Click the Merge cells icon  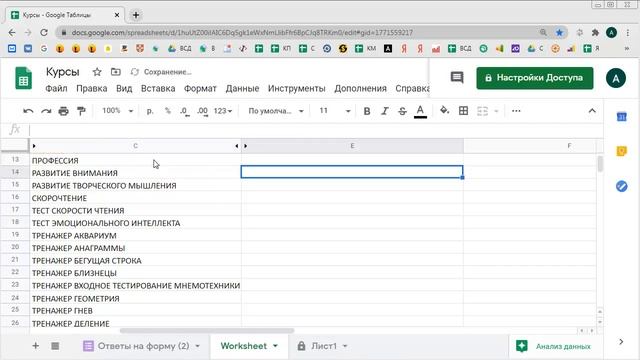[x=482, y=111]
